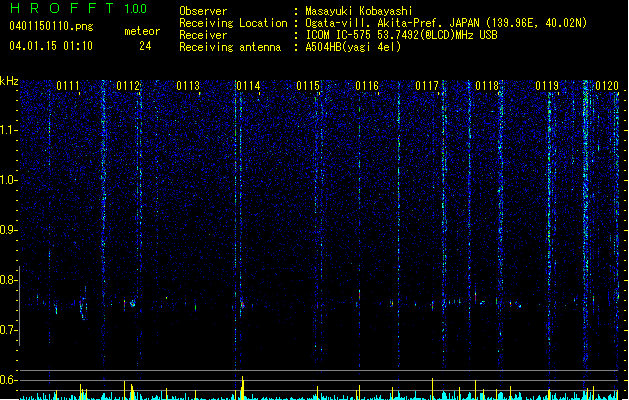Screen dimensions: 629x400
Task: Click the 0116 time marker
Action: point(367,86)
